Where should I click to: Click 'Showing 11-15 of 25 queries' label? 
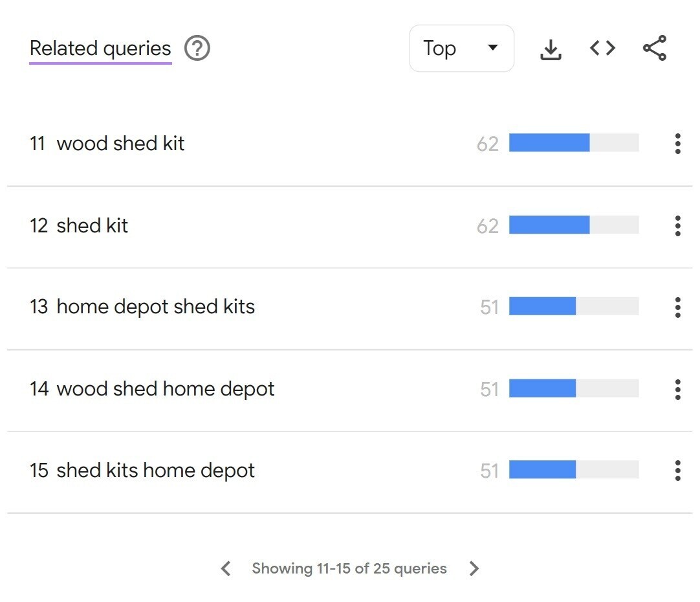point(349,568)
